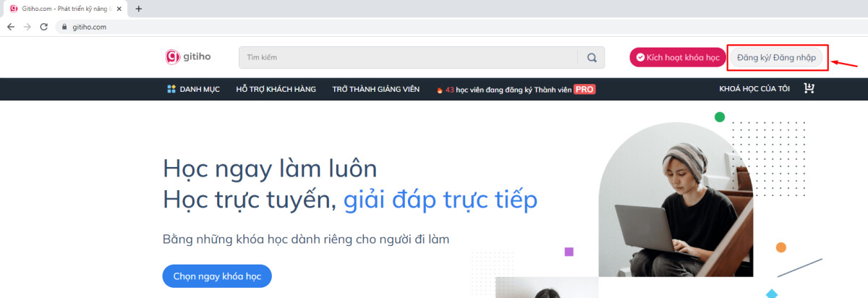Click the Thành viên PRO badge

click(584, 90)
